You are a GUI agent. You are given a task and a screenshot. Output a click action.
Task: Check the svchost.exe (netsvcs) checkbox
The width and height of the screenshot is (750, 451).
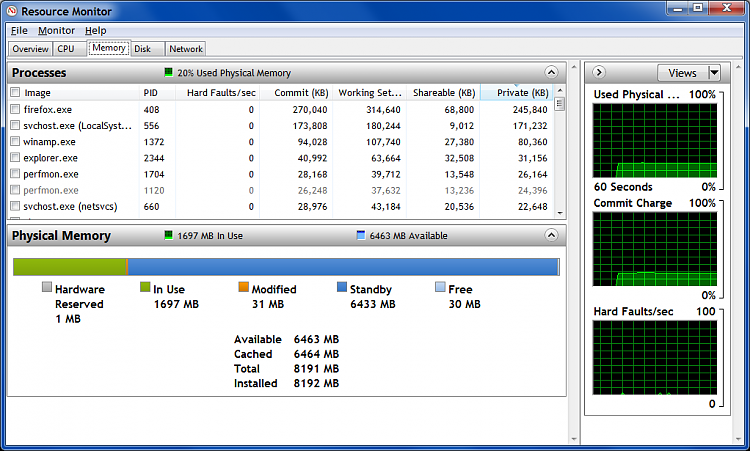(15, 206)
